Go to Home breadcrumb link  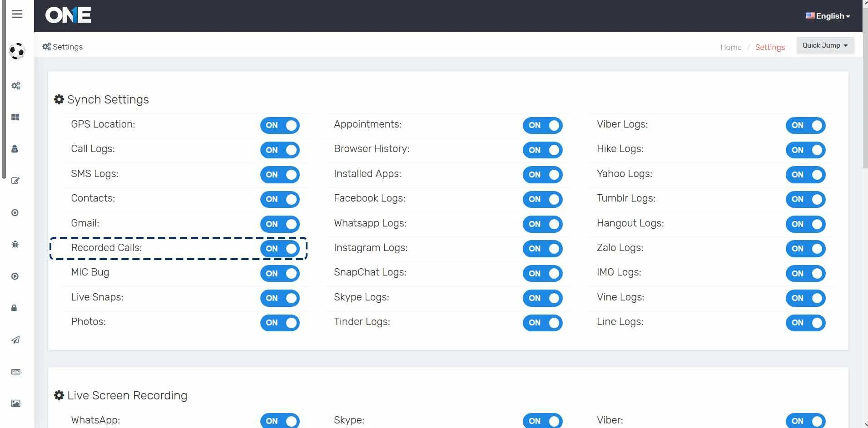tap(730, 47)
